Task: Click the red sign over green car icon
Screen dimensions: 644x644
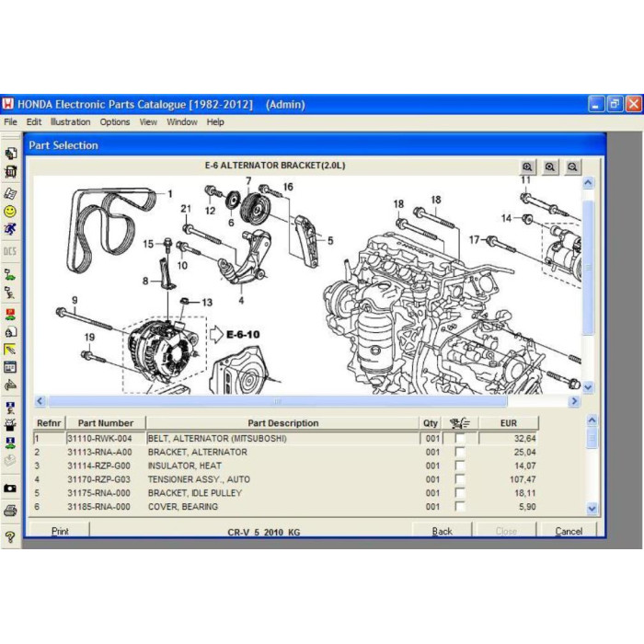Action: [10, 315]
